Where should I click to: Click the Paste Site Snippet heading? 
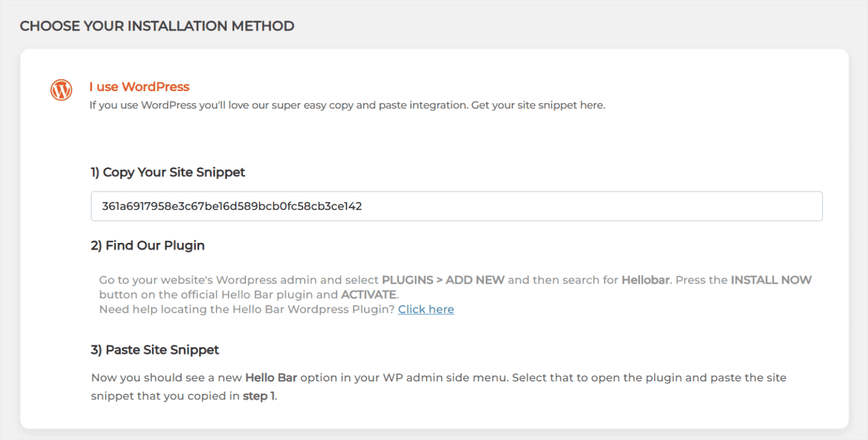point(154,350)
